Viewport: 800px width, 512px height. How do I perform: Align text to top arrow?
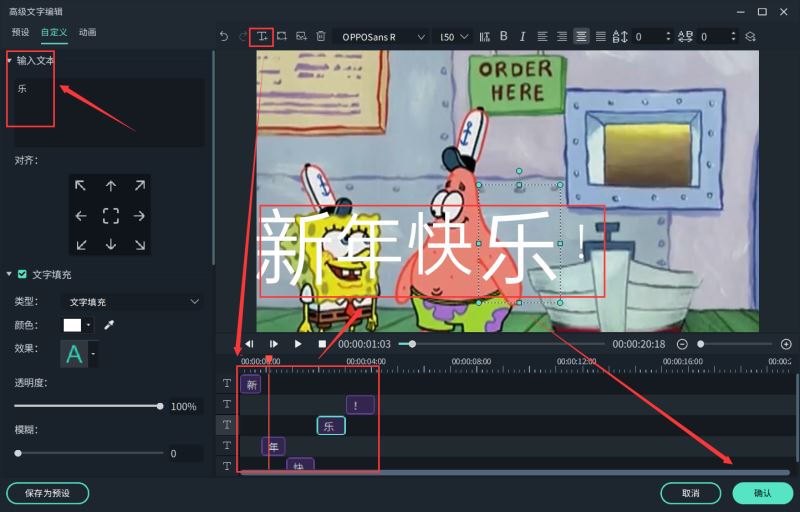[111, 186]
